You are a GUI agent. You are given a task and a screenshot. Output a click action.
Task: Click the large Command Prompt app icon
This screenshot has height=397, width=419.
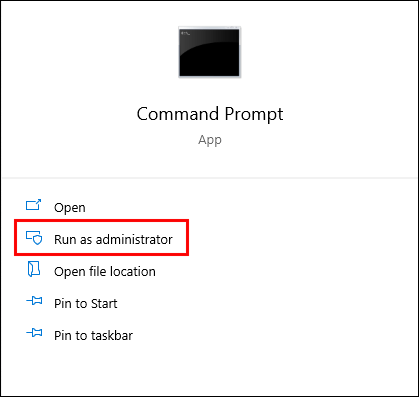pos(209,52)
